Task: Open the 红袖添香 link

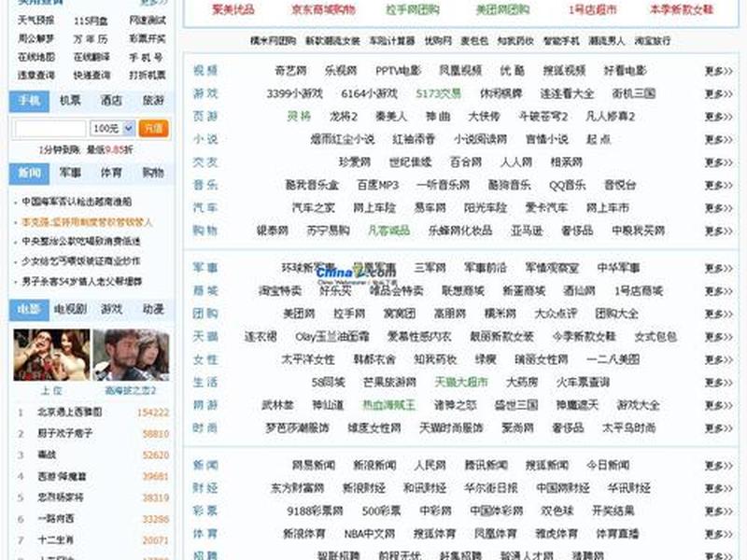Action: (414, 139)
